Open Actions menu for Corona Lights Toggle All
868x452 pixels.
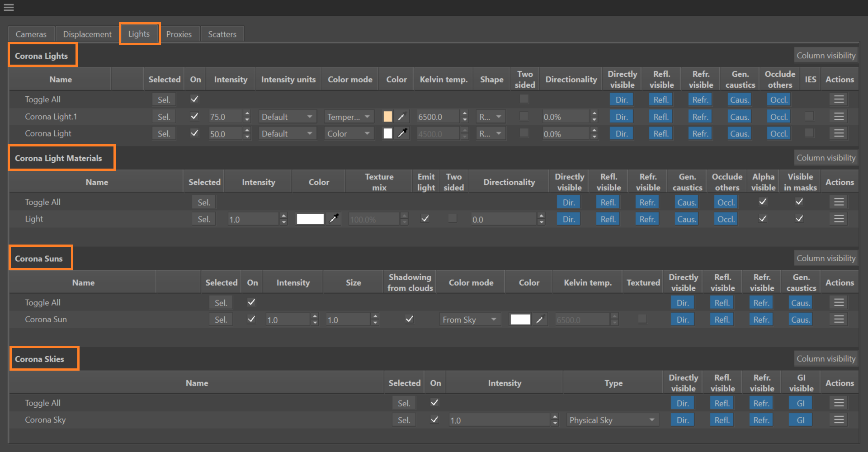coord(839,99)
